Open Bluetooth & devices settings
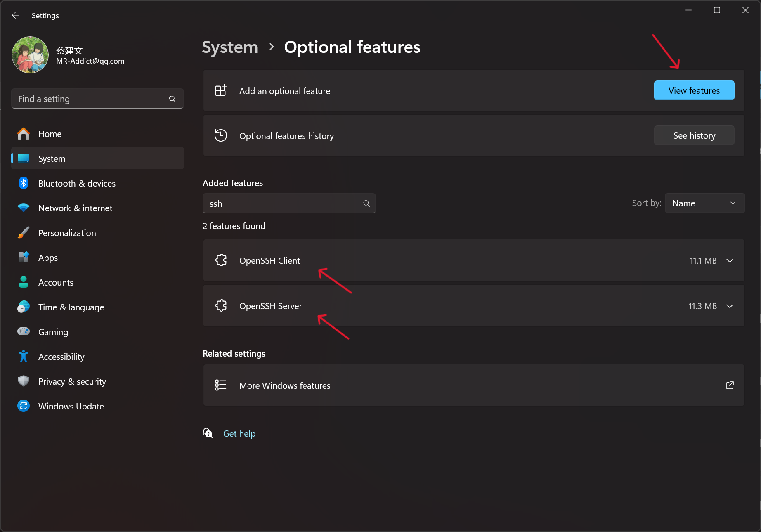 [97, 183]
